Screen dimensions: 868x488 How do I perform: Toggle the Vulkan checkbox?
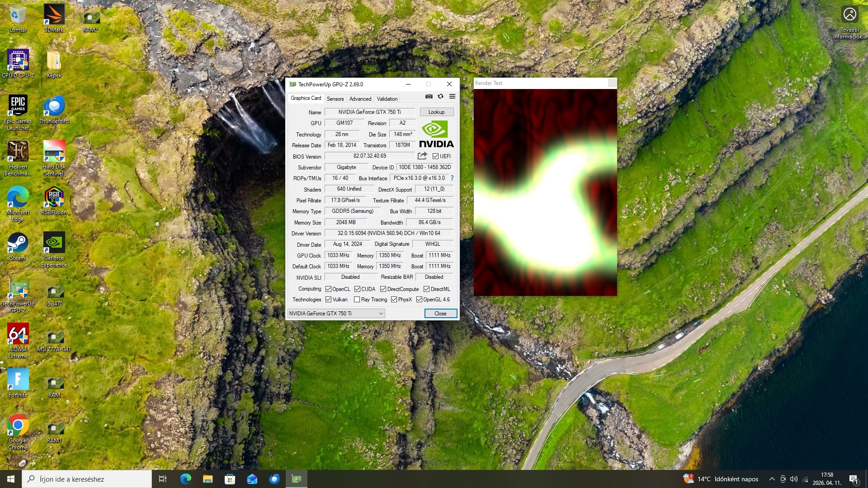click(328, 300)
